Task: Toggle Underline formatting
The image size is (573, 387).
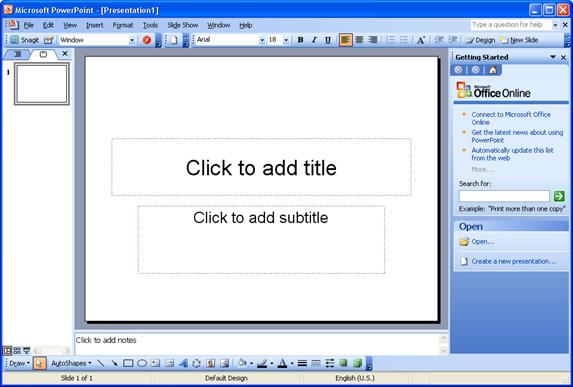Action: tap(328, 40)
